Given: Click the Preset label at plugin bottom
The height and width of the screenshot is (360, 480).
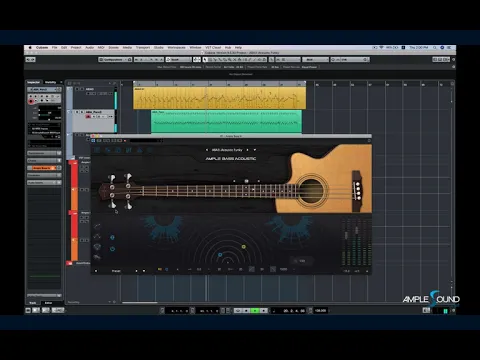Looking at the screenshot, I should coord(116,271).
